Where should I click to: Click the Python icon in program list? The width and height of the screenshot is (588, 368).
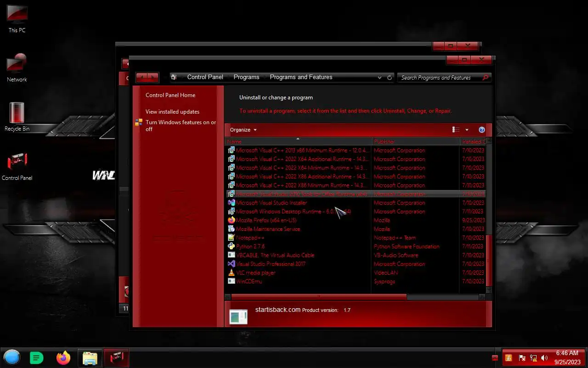coord(232,247)
